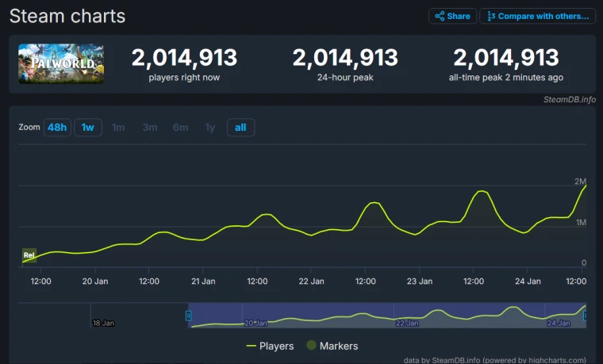This screenshot has width=603, height=364.
Task: Click the right navigator range handle
Action: click(586, 316)
